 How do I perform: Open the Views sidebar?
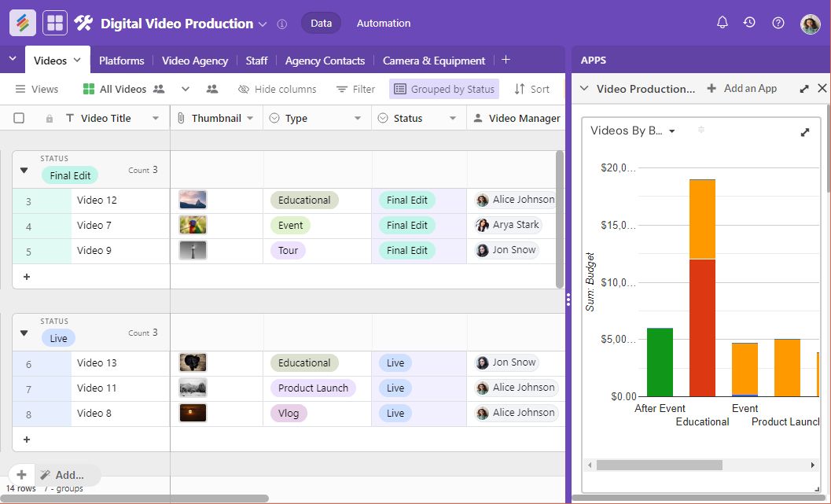pyautogui.click(x=36, y=89)
